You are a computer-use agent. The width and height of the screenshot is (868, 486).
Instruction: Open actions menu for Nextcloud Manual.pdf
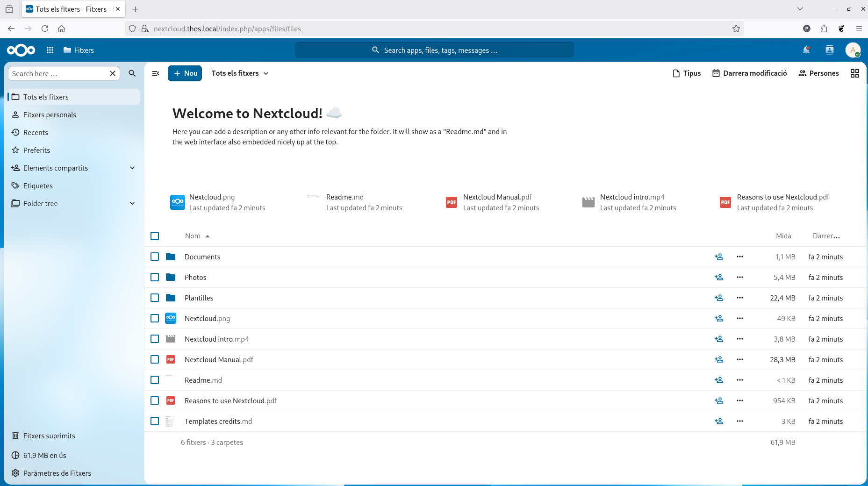click(740, 359)
